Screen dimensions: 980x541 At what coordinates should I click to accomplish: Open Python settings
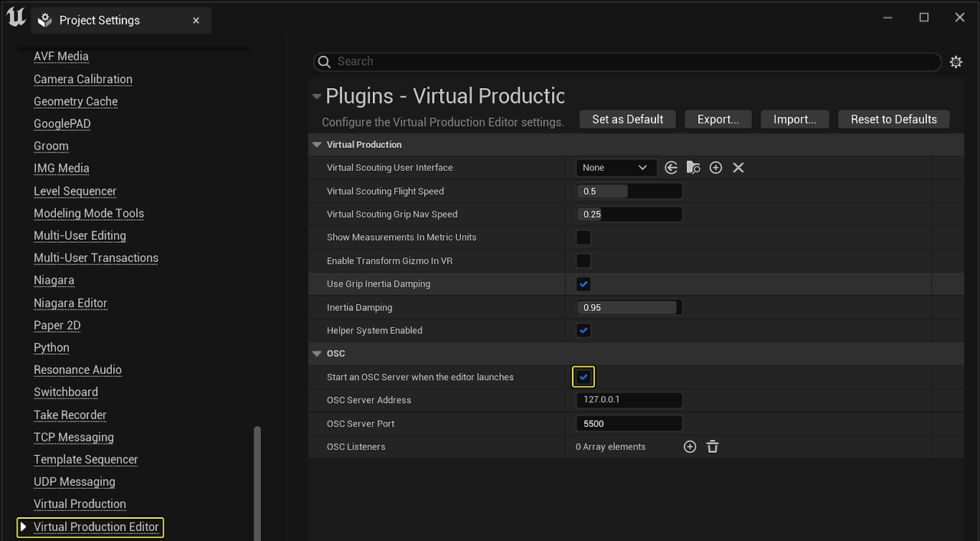[51, 347]
